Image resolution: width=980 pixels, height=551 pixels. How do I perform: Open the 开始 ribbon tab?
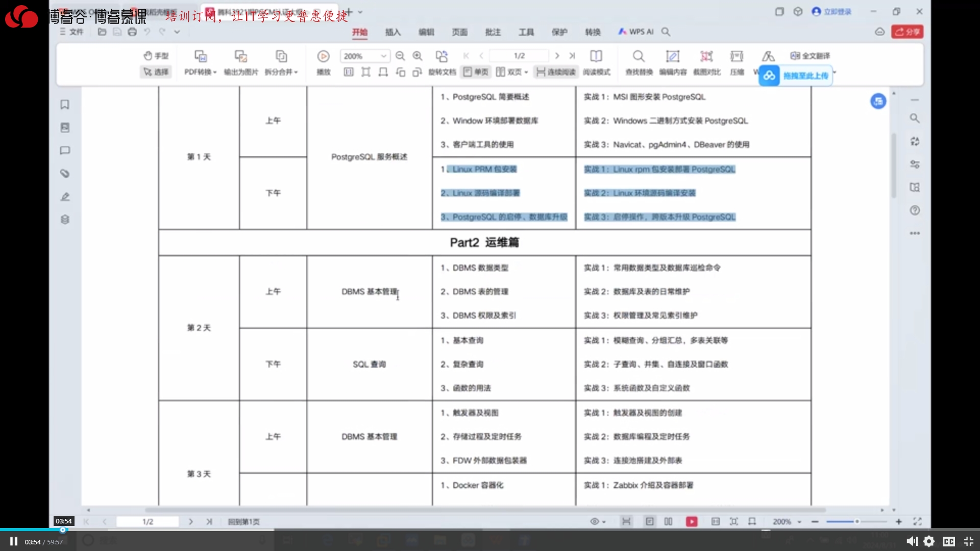point(359,32)
